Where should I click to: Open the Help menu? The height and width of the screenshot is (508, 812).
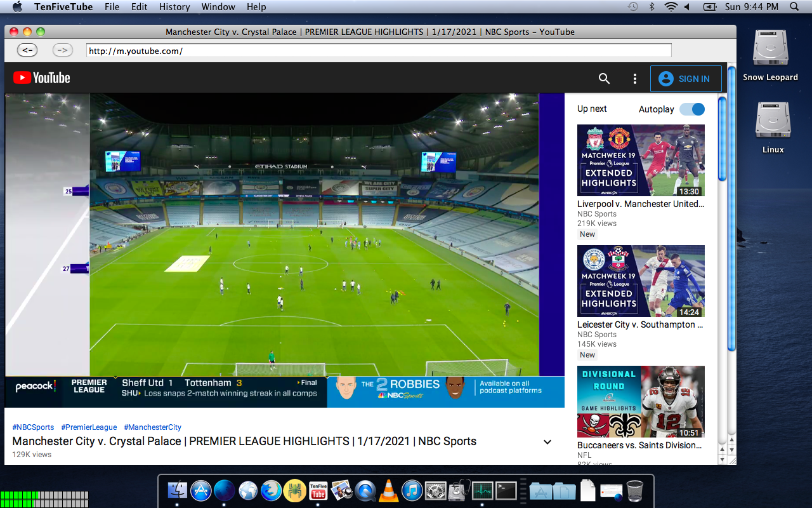[x=256, y=7]
